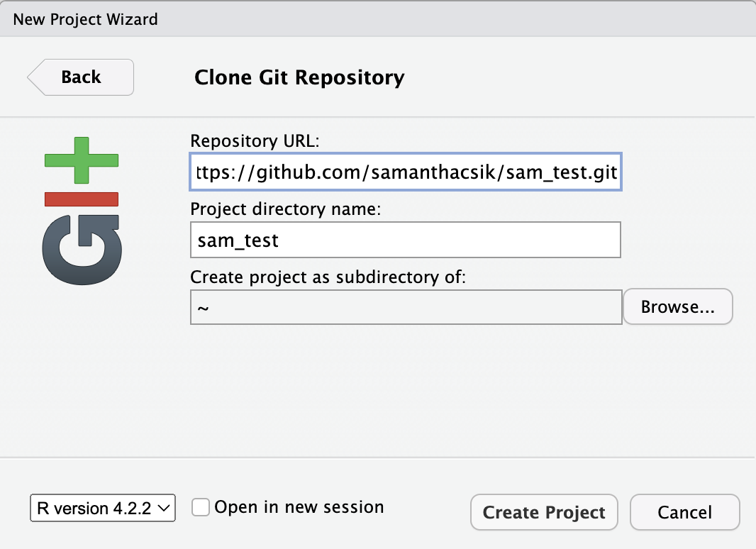Click the 'Open in new session' label text

point(299,508)
